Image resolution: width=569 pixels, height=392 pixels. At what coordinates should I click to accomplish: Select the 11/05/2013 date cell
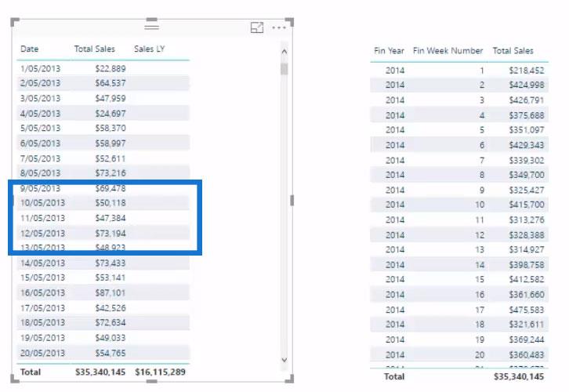(x=42, y=218)
